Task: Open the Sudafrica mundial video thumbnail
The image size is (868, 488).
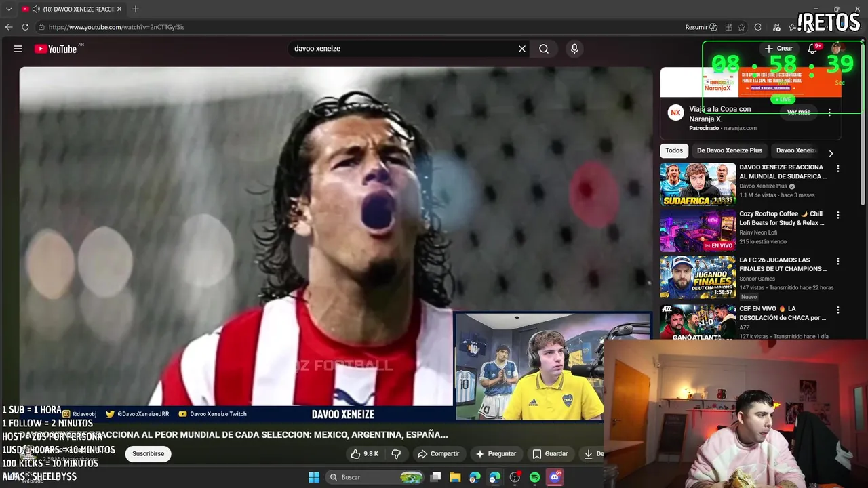Action: (698, 184)
